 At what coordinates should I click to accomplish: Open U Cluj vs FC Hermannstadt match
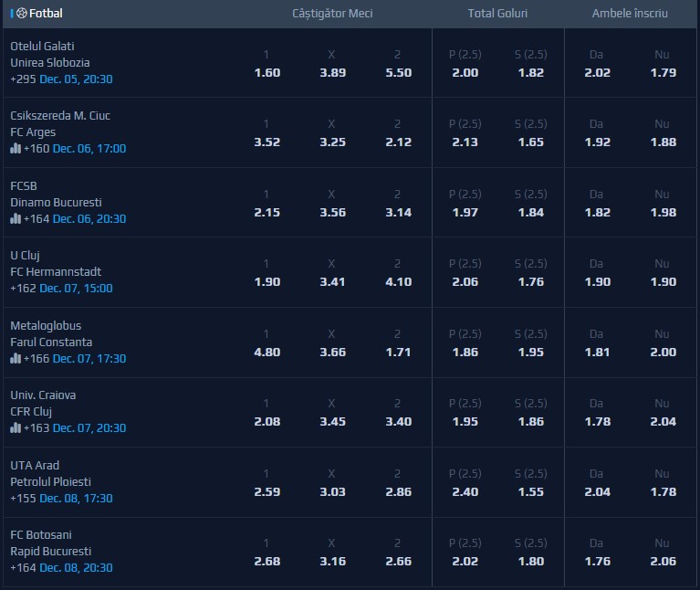coord(56,264)
